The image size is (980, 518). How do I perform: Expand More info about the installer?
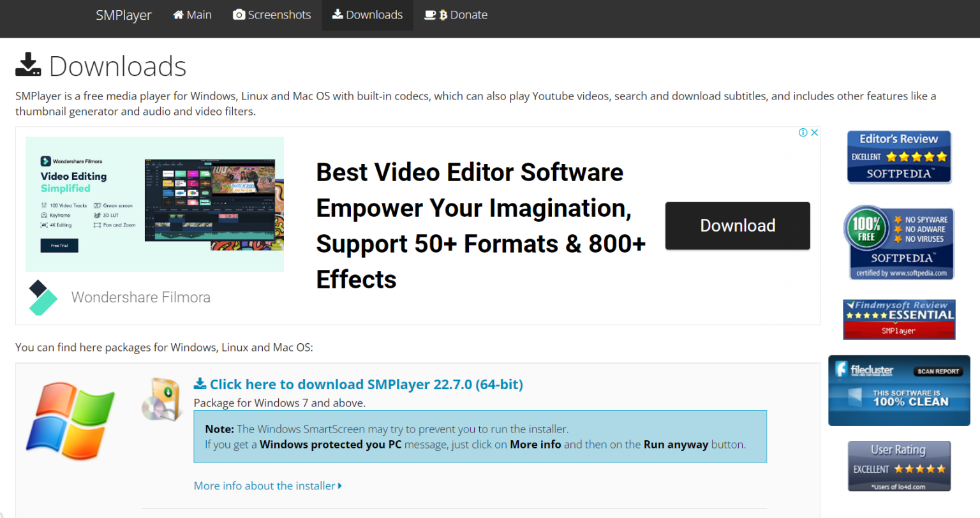(x=268, y=486)
